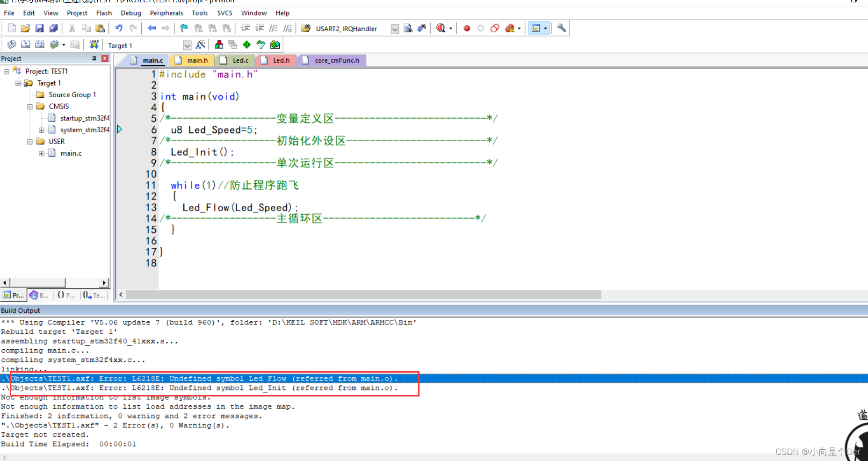
Task: Toggle the project window view button
Action: pyautogui.click(x=536, y=28)
